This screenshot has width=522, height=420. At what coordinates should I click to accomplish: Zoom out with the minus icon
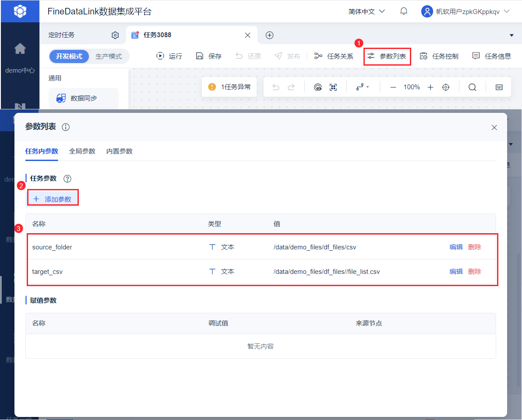point(393,87)
